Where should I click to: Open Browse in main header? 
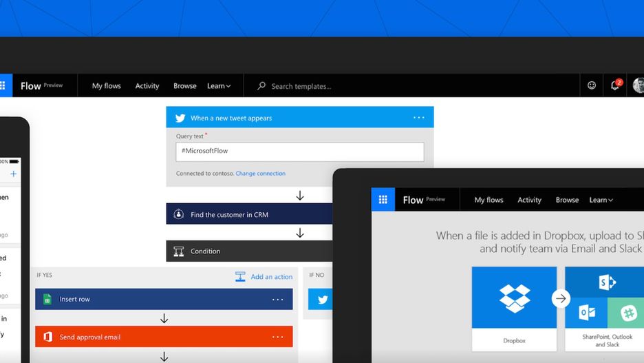click(185, 86)
